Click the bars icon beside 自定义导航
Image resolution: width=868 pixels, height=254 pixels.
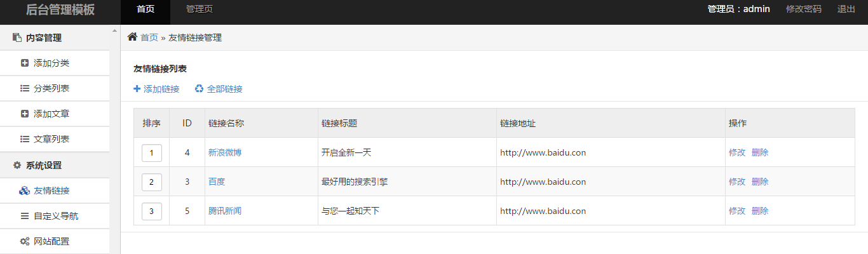25,216
